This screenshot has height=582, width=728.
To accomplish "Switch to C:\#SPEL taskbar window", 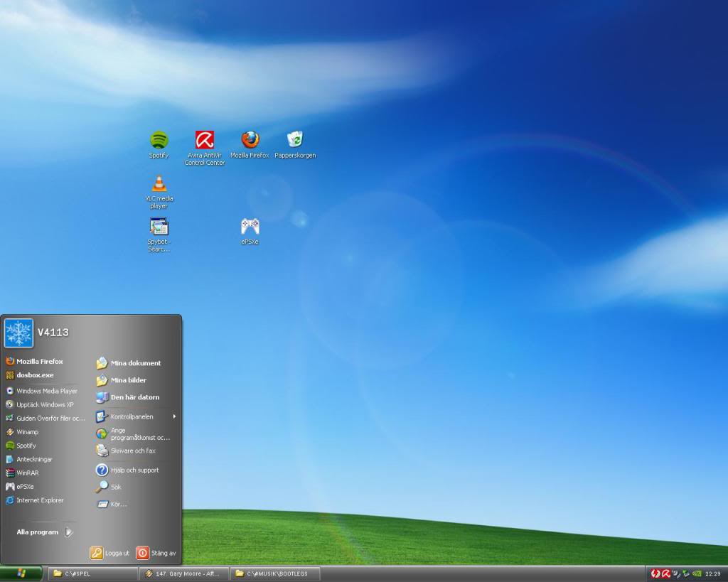I will 92,573.
